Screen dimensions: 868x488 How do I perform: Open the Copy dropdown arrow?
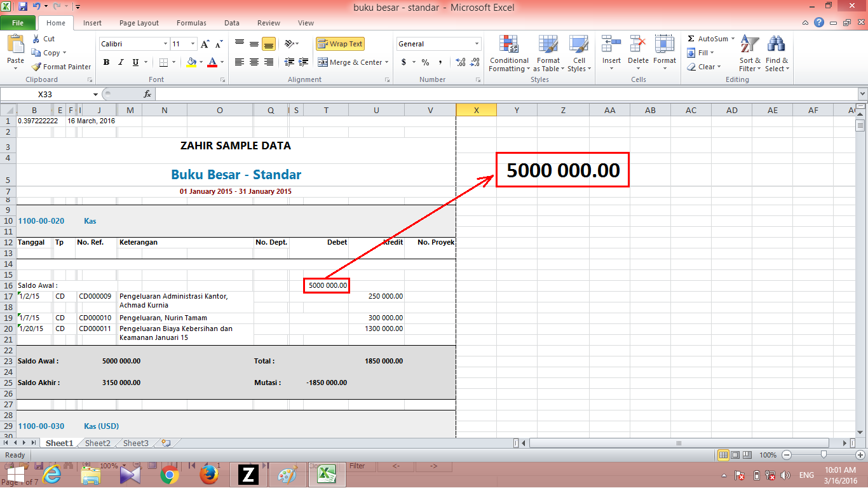pyautogui.click(x=64, y=53)
